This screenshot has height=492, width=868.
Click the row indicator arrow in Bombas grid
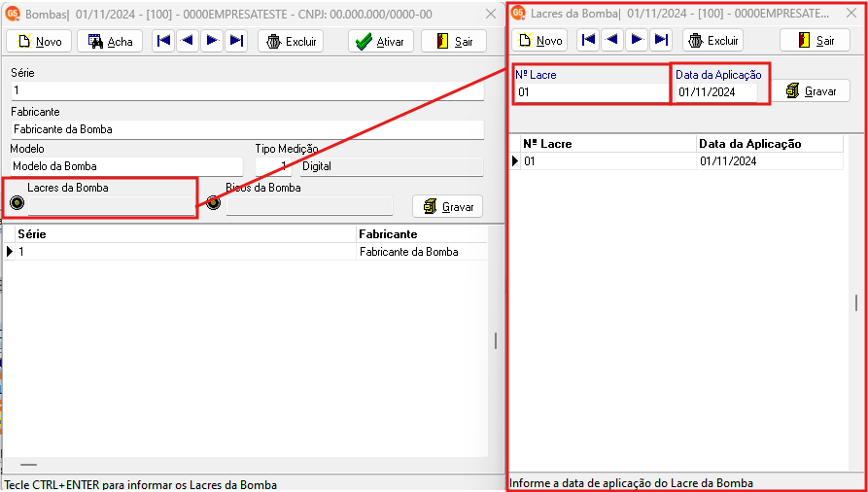click(10, 252)
